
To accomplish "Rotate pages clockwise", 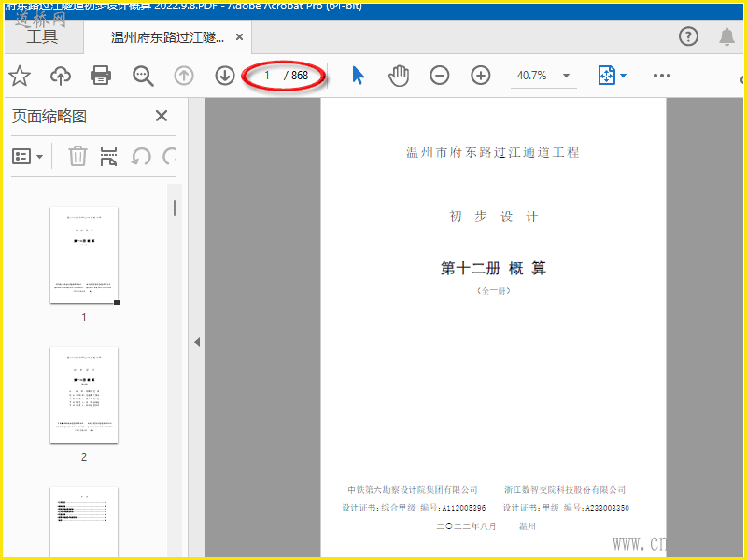I will click(169, 156).
